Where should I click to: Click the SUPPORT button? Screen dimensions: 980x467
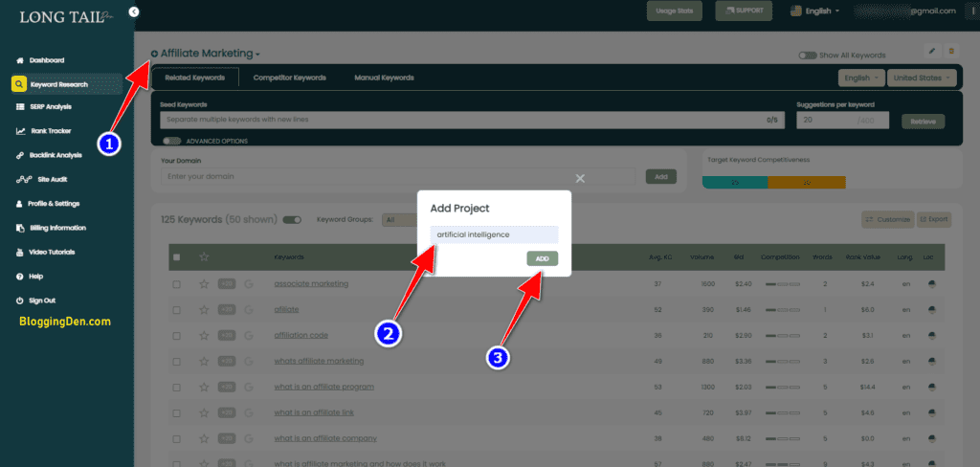point(744,11)
